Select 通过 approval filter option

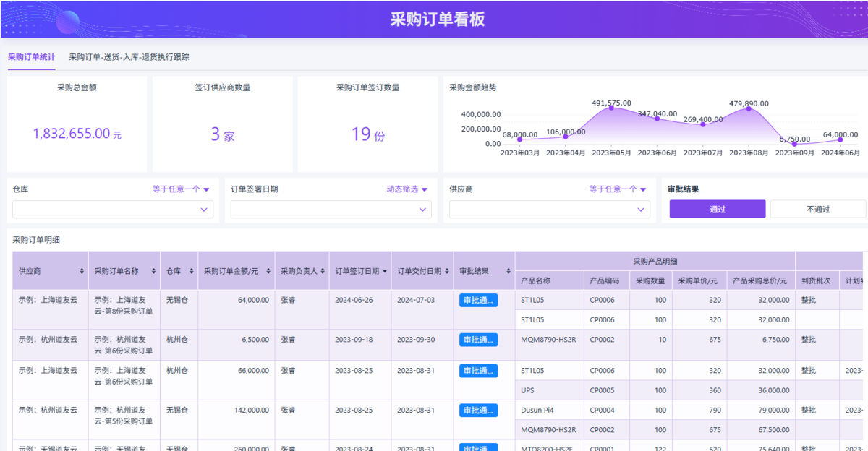click(x=717, y=209)
